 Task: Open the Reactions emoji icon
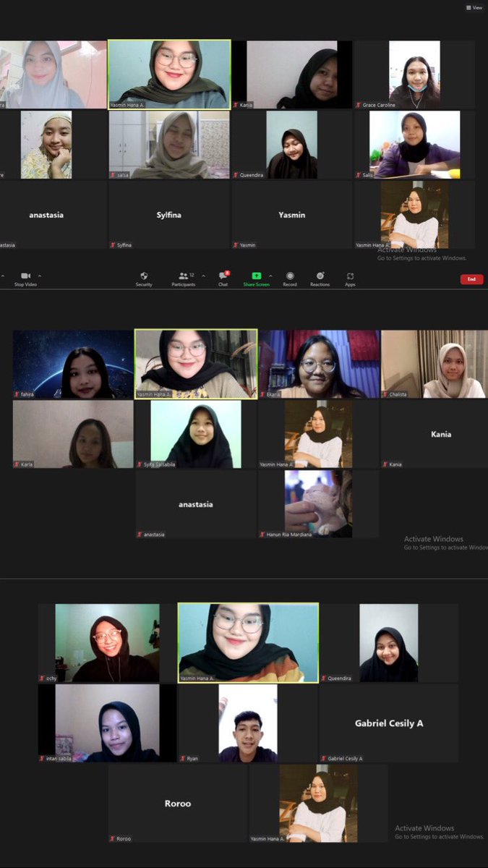pyautogui.click(x=320, y=276)
